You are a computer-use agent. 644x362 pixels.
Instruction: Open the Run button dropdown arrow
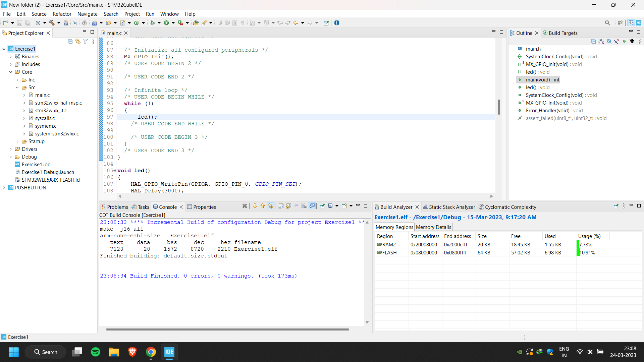173,23
